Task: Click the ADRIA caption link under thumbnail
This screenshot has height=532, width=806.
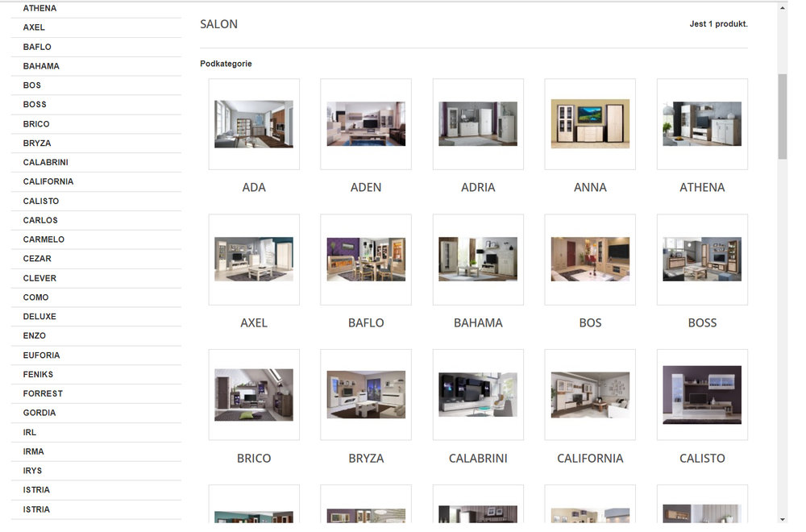Action: 478,188
